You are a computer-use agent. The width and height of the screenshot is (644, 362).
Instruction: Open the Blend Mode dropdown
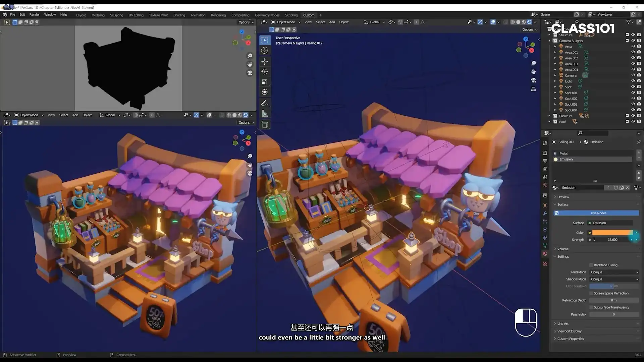[x=614, y=272]
